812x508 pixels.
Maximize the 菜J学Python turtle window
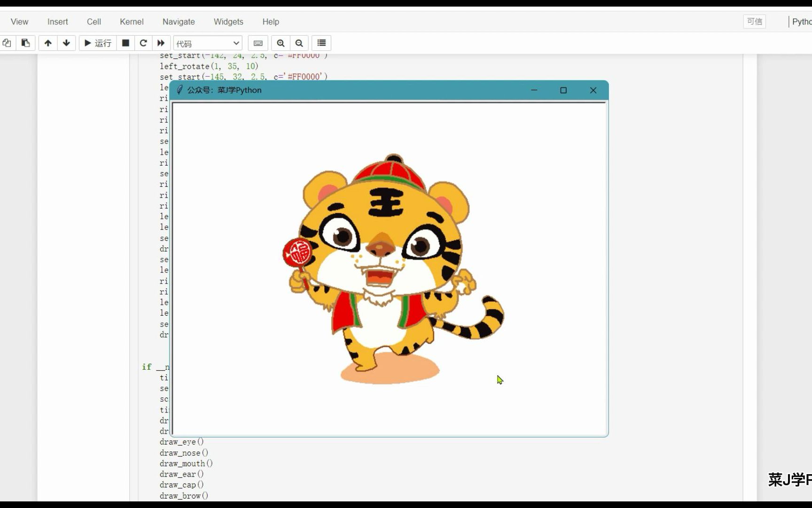pyautogui.click(x=563, y=90)
